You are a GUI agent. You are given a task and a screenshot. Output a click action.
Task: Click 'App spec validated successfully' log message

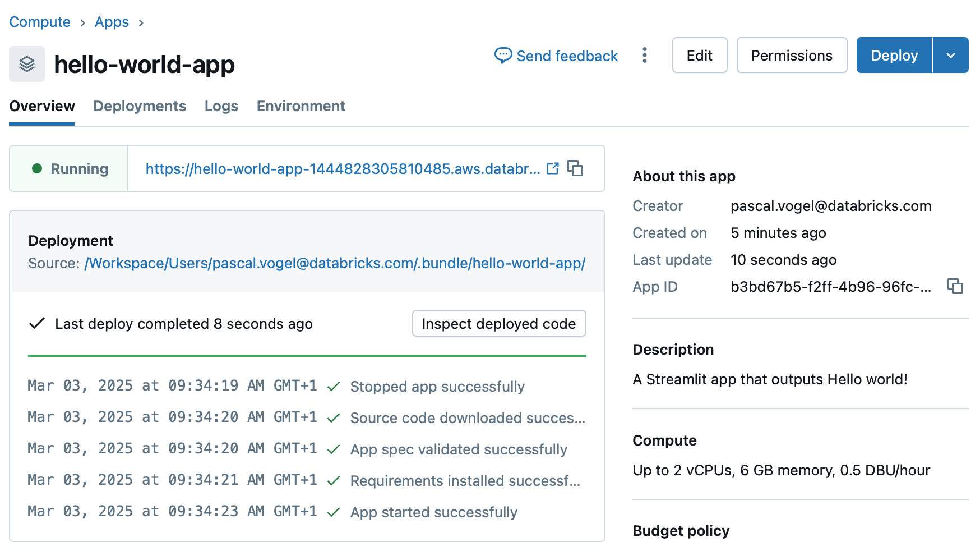pos(459,449)
